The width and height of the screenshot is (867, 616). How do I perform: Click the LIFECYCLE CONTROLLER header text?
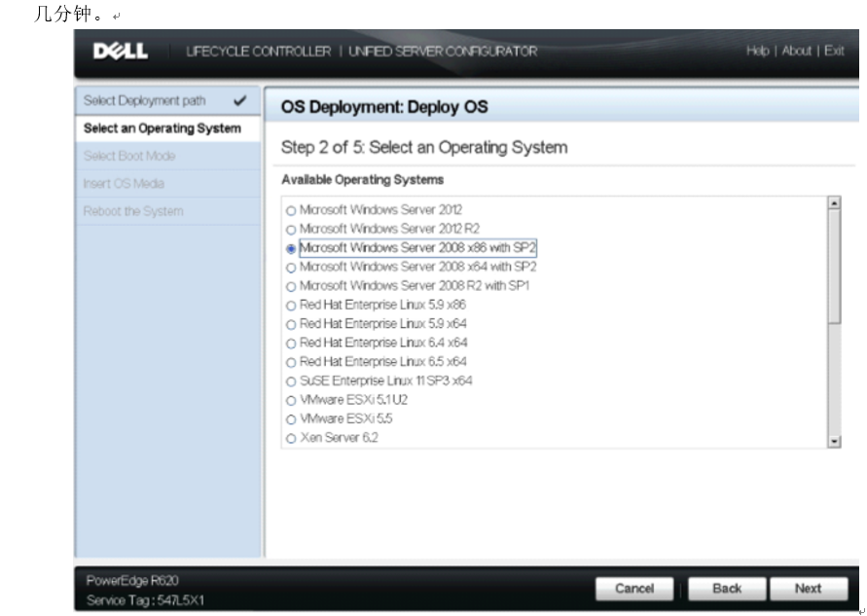(259, 52)
